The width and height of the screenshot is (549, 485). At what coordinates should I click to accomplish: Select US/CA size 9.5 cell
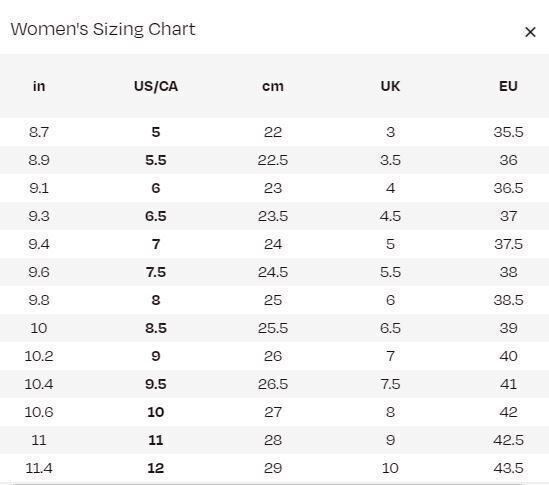[x=156, y=384]
